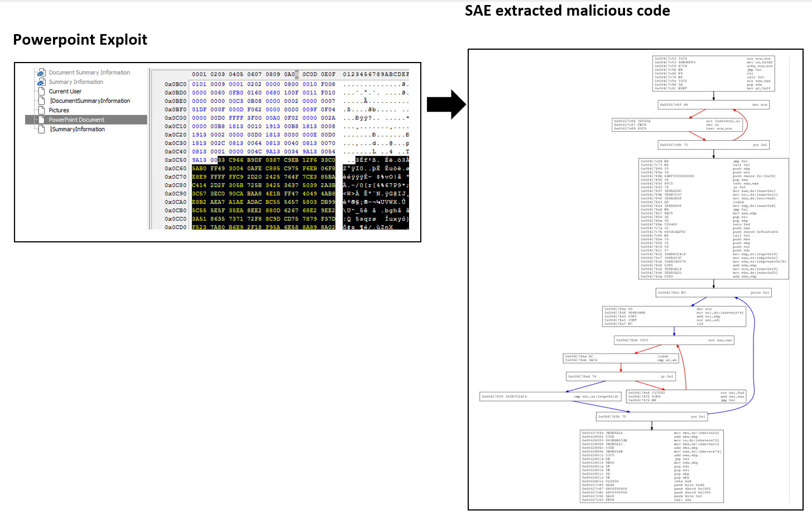Click offset label 0x0CD0
812x520 pixels.
coord(175,227)
